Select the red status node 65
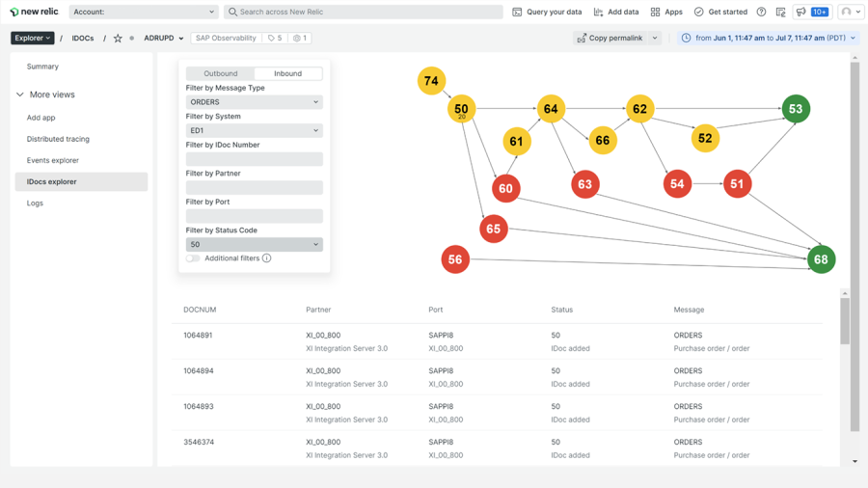This screenshot has width=868, height=488. (494, 229)
